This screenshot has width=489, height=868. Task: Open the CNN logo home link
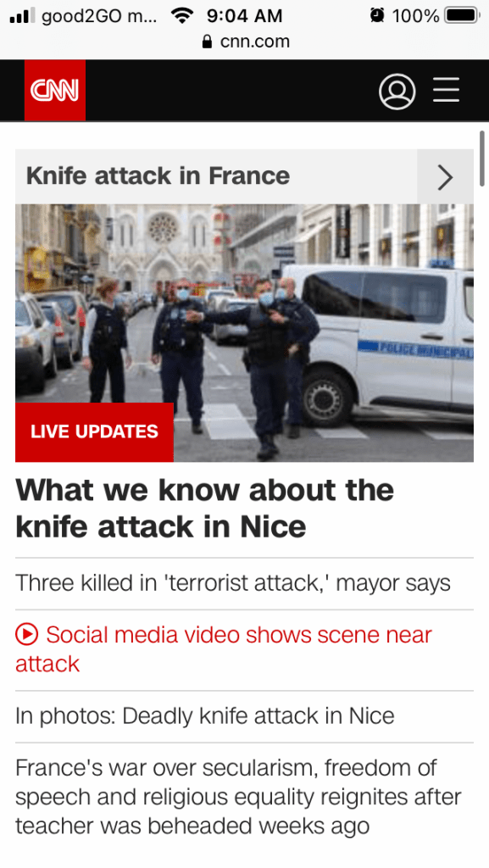click(x=55, y=90)
